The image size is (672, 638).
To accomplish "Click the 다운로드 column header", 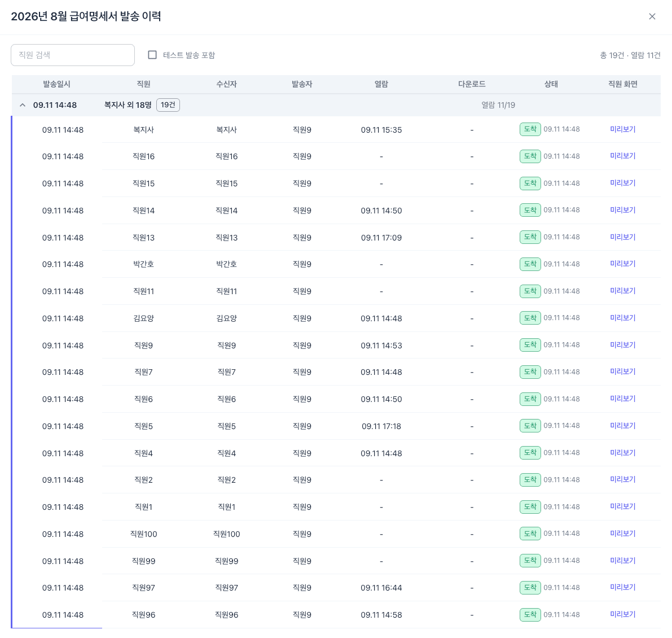I will (x=472, y=84).
